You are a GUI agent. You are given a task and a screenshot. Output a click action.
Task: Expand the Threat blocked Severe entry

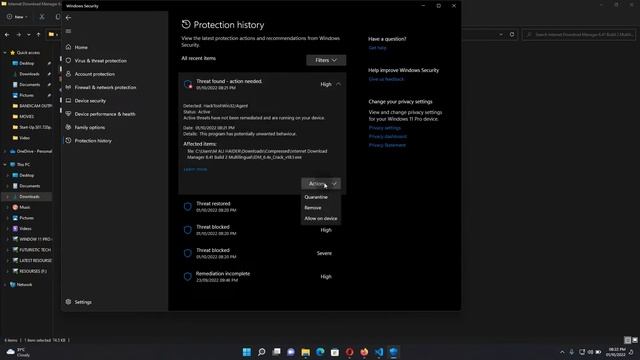(262, 253)
